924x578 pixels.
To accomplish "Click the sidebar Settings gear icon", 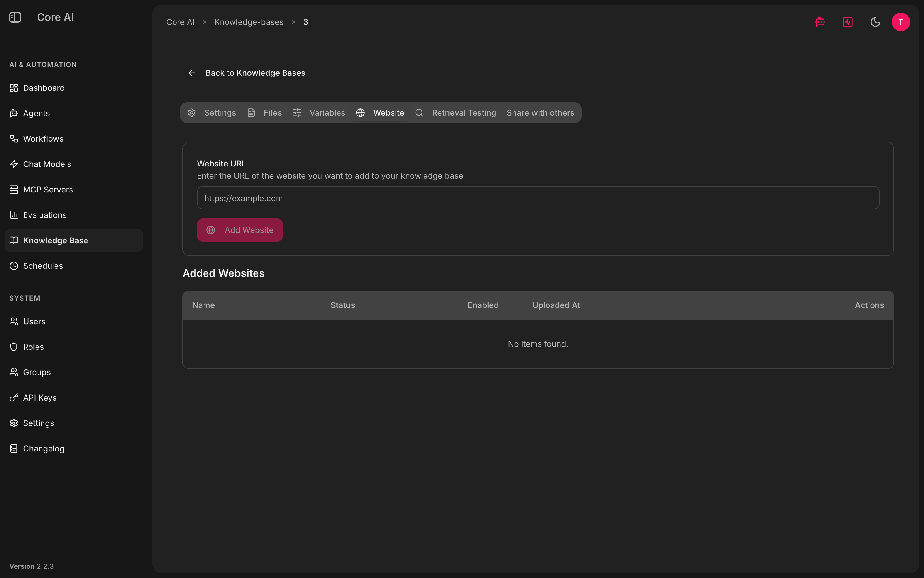I will (14, 423).
